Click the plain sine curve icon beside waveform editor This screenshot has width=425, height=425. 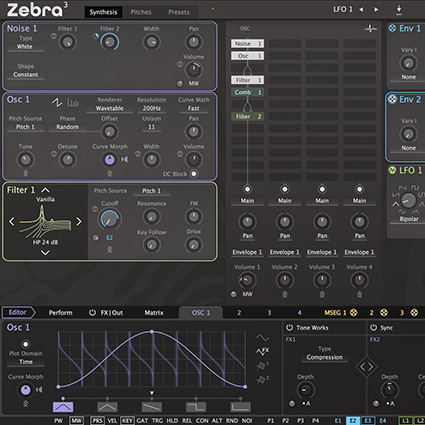[263, 338]
